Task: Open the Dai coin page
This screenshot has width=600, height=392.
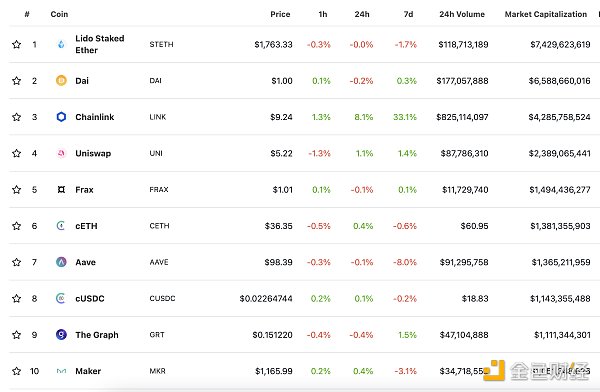Action: (x=82, y=81)
